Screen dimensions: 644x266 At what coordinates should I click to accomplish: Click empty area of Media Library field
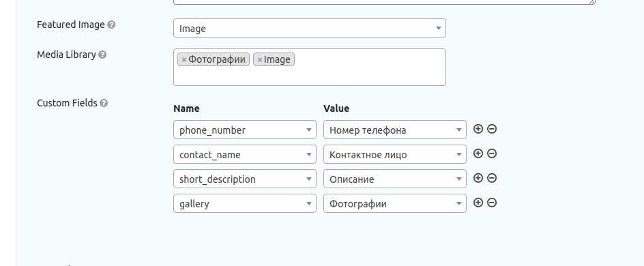[370, 74]
